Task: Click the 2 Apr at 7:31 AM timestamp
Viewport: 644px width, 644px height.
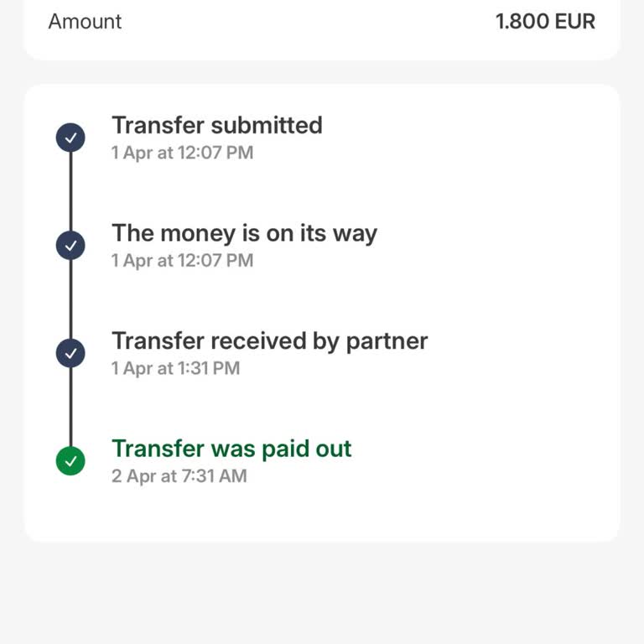Action: tap(179, 476)
